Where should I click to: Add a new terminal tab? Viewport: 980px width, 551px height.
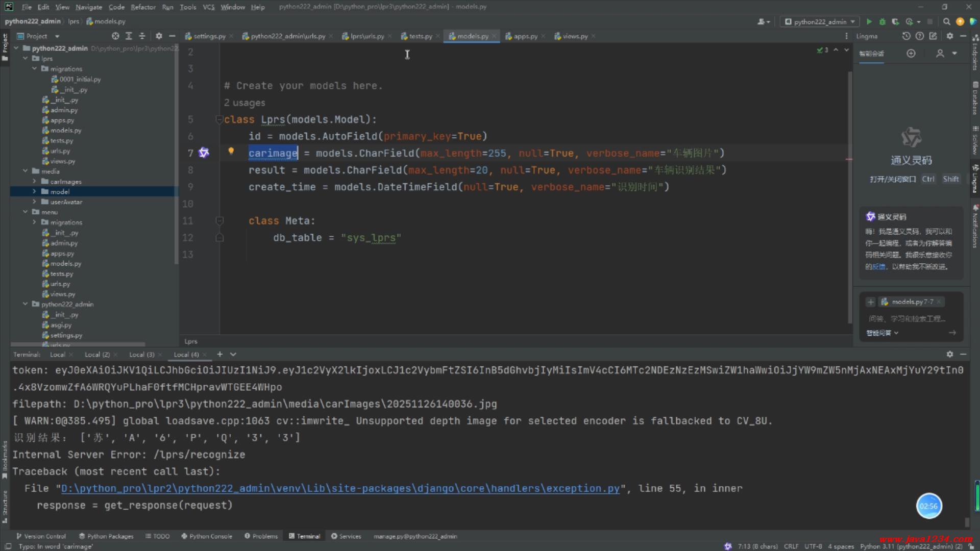click(x=220, y=354)
